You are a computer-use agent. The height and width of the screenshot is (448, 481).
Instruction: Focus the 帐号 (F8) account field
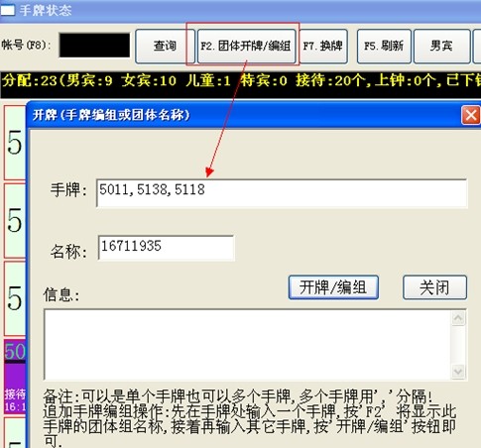94,46
